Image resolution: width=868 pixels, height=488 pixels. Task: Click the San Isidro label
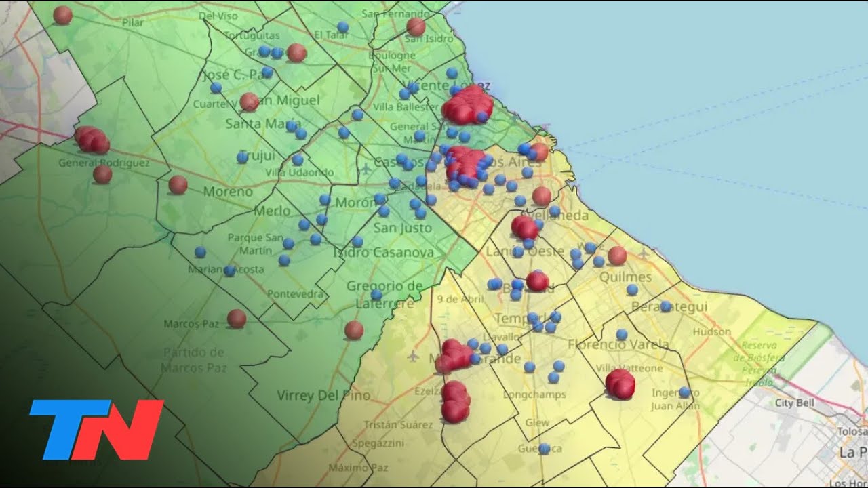point(429,39)
